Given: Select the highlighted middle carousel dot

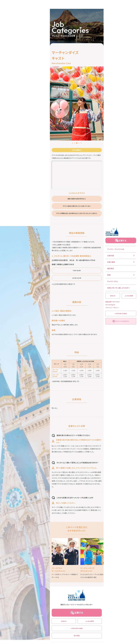Looking at the screenshot, I should pos(77,143).
